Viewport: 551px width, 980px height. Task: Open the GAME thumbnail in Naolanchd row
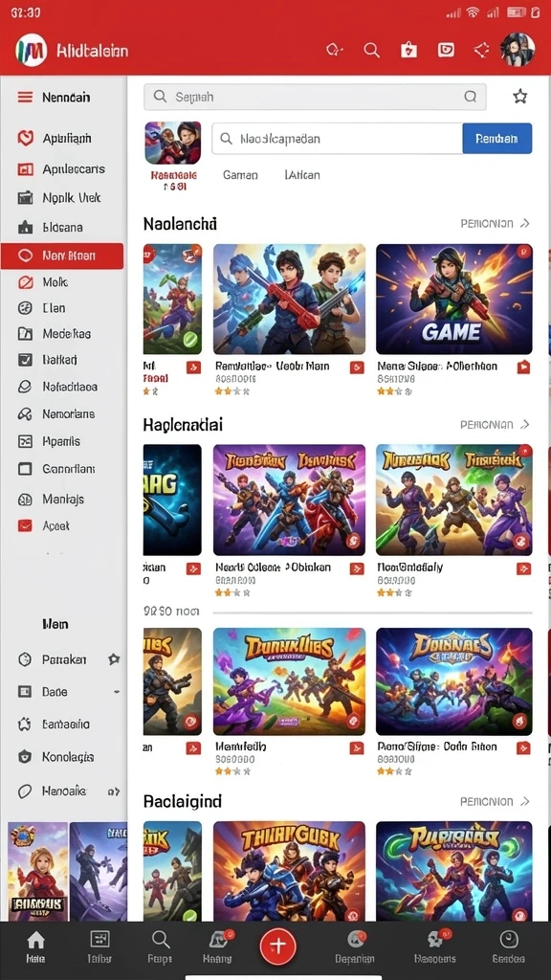pyautogui.click(x=454, y=299)
